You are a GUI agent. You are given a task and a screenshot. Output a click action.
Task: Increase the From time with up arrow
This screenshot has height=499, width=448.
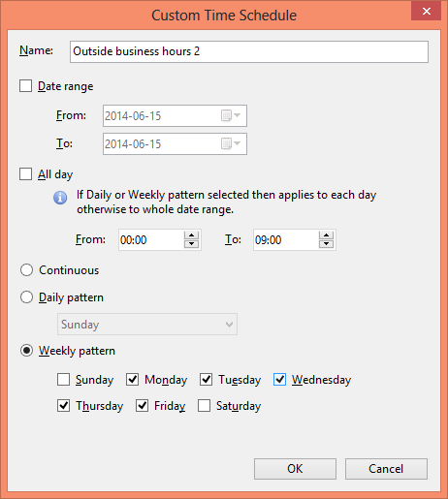(191, 235)
